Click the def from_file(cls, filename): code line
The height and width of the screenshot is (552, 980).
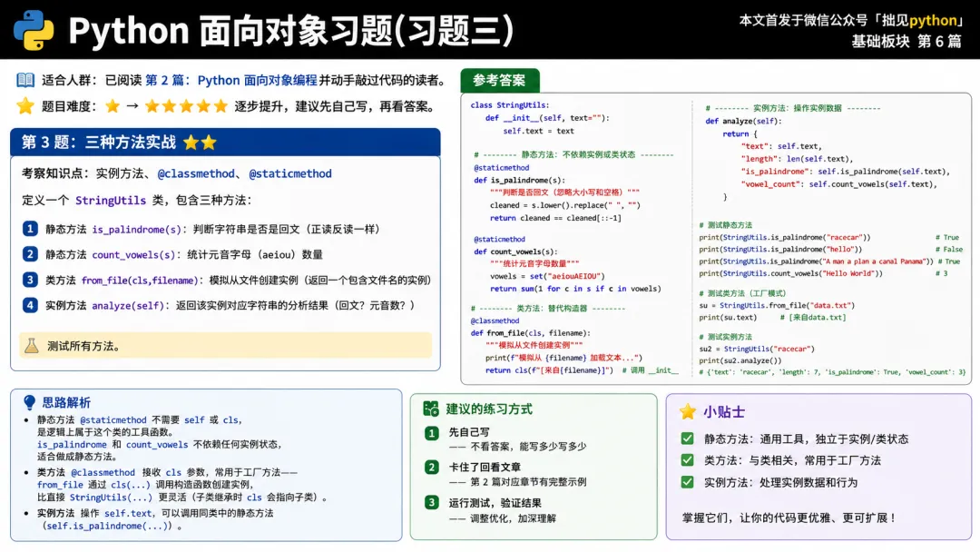click(x=531, y=333)
